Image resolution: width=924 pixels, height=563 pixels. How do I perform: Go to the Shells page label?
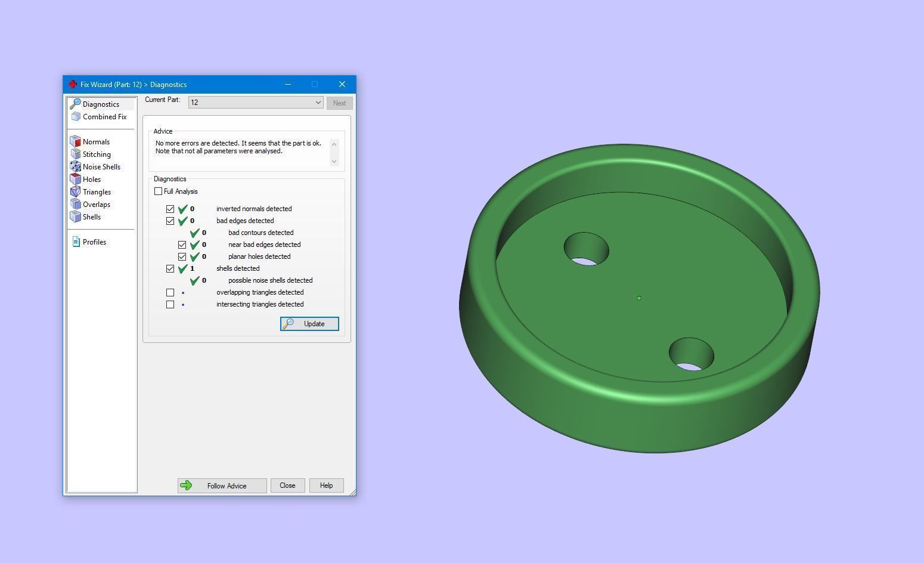pyautogui.click(x=92, y=217)
